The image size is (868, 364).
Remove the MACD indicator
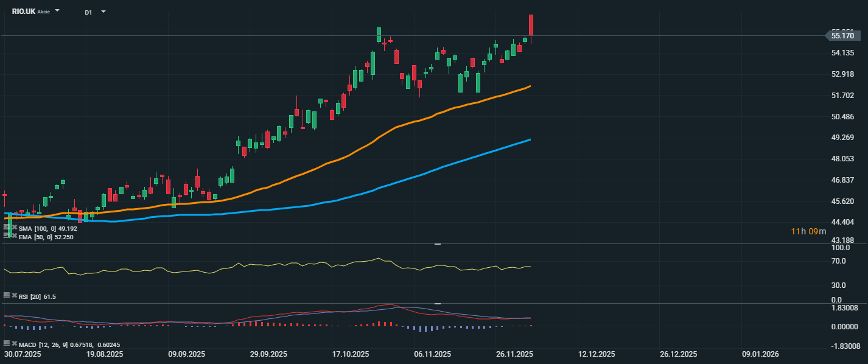pos(14,343)
